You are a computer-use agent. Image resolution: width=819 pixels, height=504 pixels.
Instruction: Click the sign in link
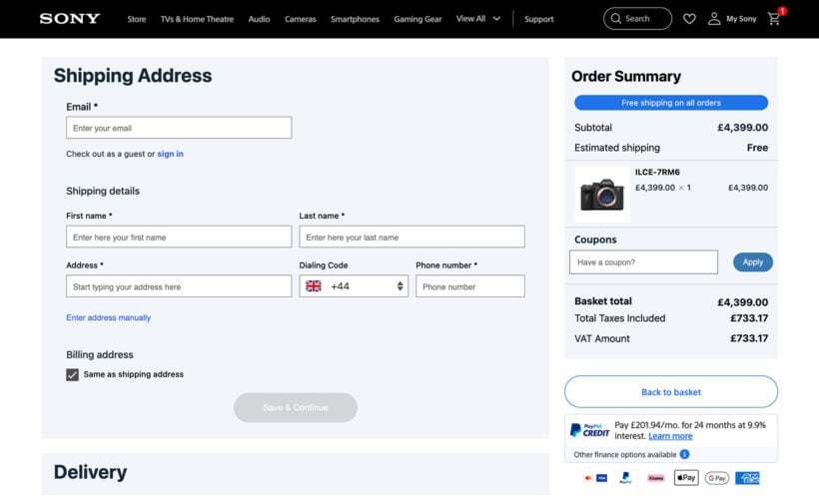pos(170,154)
